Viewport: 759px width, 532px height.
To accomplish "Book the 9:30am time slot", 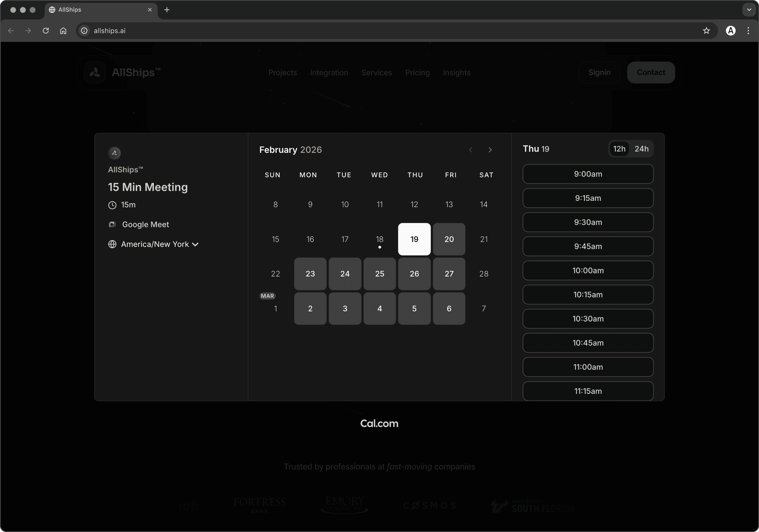I will click(x=588, y=222).
